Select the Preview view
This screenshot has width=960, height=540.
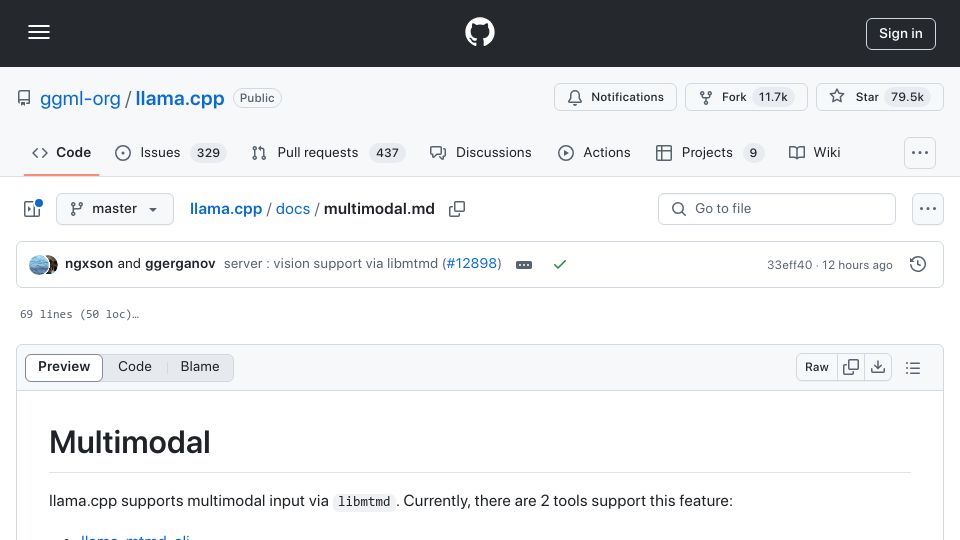tap(64, 367)
